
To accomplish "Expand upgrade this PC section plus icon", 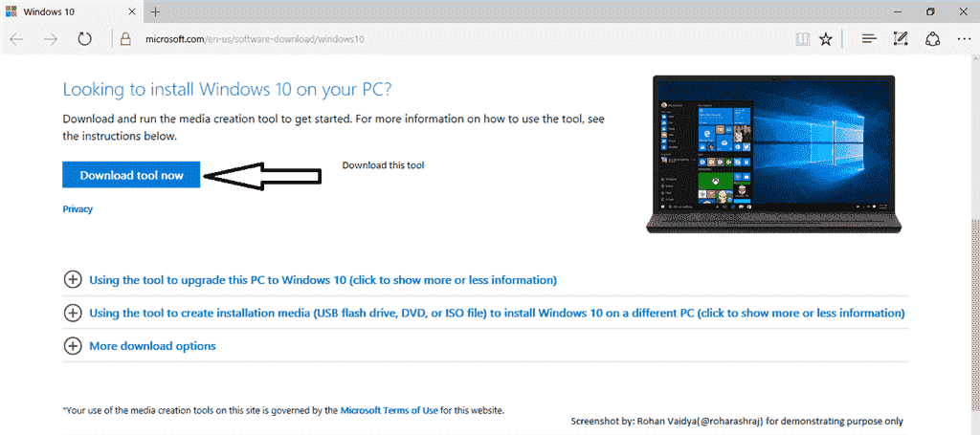I will (73, 279).
